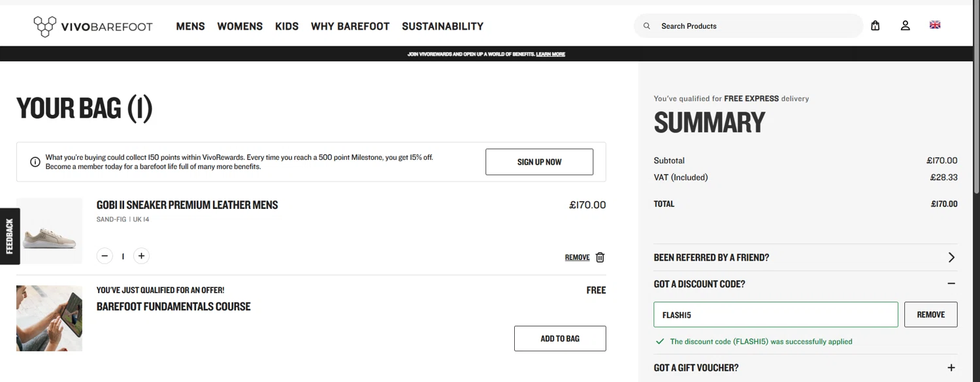Increase quantity with the plus button
980x382 pixels.
141,256
